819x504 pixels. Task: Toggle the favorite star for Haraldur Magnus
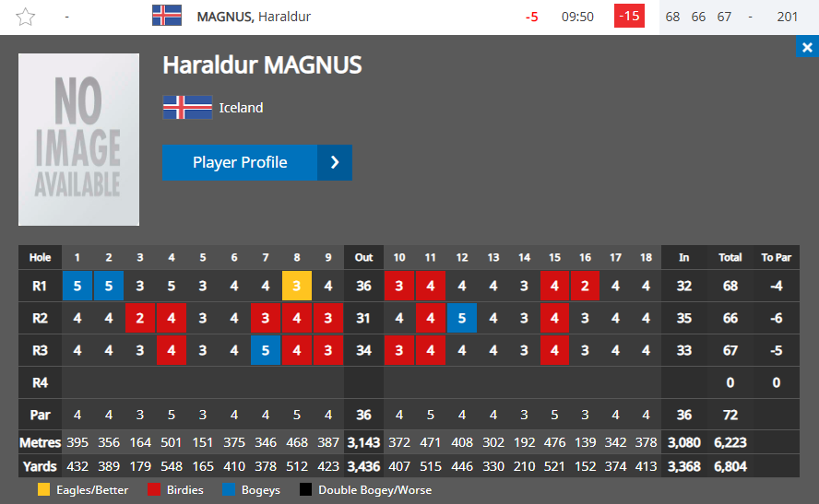point(25,17)
